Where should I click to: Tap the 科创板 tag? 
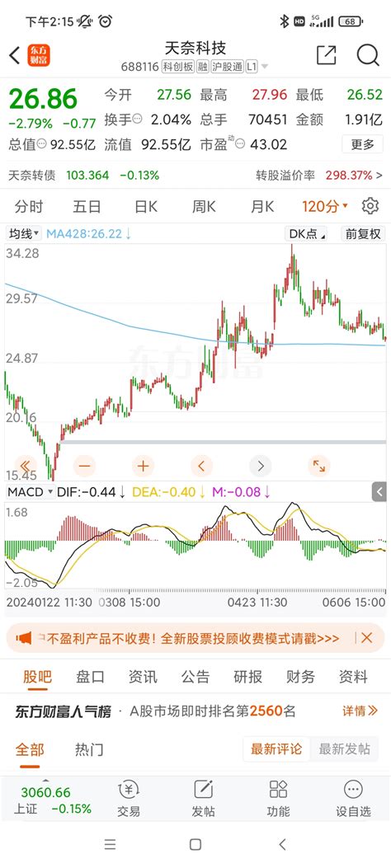(178, 67)
